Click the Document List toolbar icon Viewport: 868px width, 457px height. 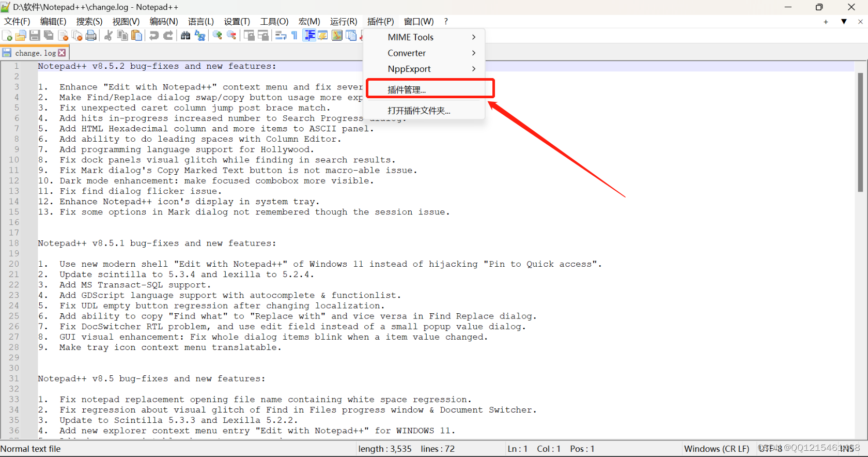(351, 35)
